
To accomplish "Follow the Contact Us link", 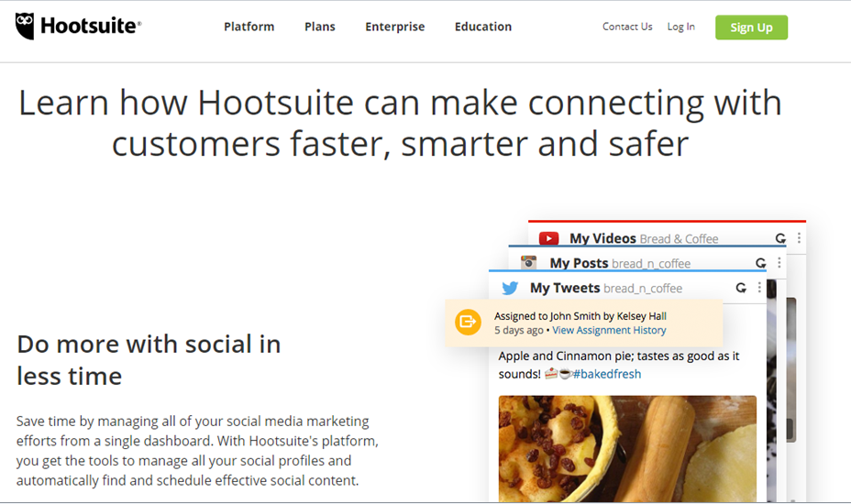I will tap(627, 27).
